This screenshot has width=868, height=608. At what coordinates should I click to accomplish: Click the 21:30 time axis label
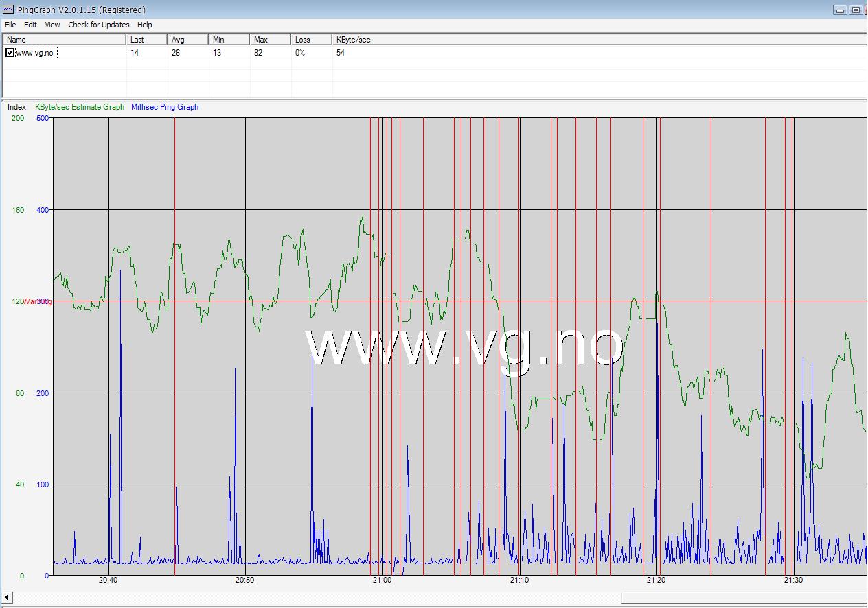pos(793,581)
